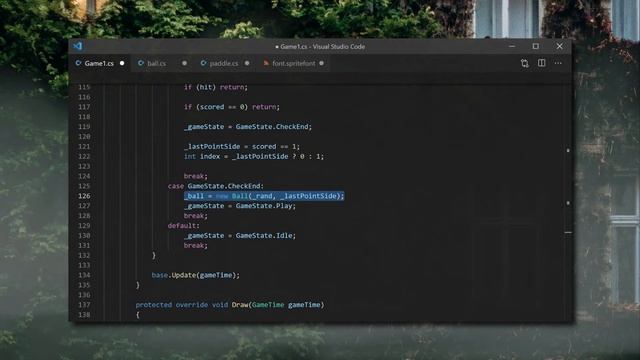Click 'if (scored == 0) return;' line

click(x=232, y=107)
